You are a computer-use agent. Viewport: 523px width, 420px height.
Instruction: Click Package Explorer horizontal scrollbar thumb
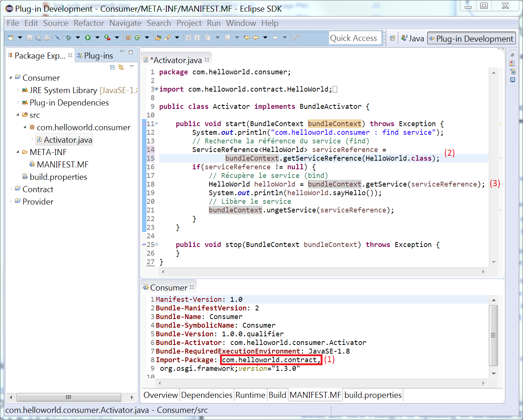(x=69, y=397)
